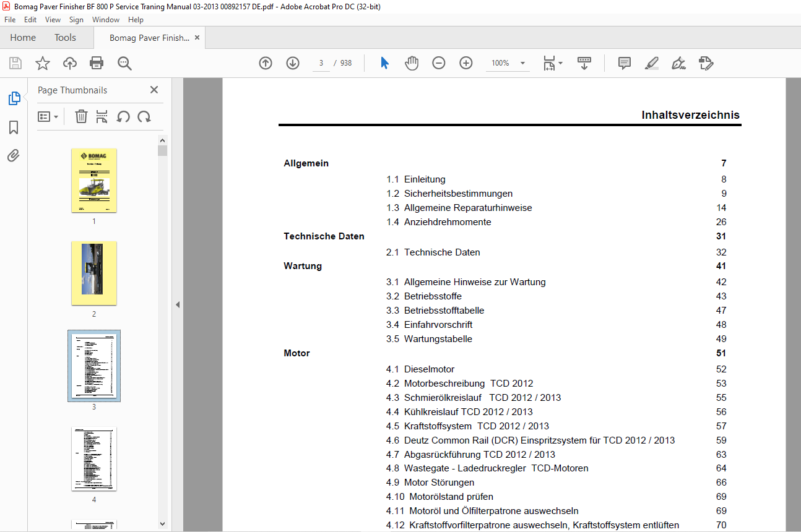Click the 4.9 Motor Störungen entry

pyautogui.click(x=430, y=483)
